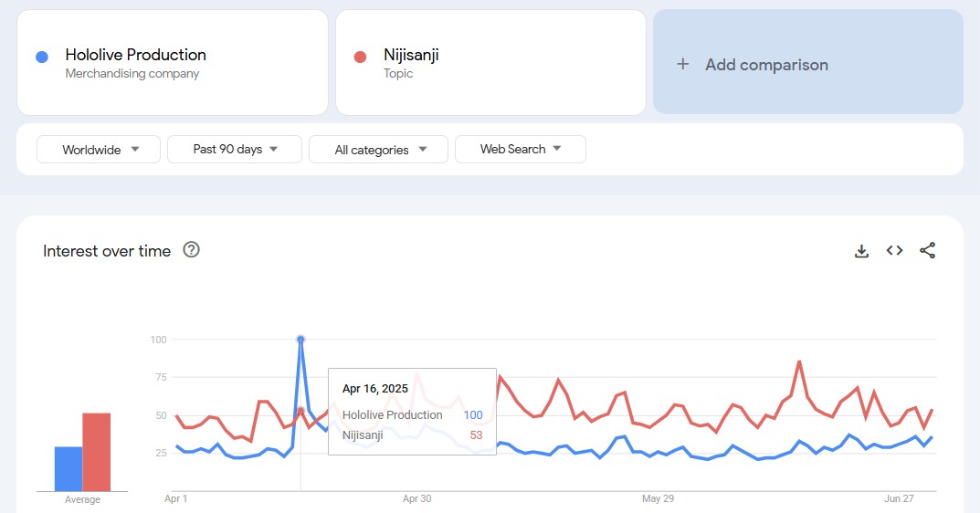The image size is (980, 513).
Task: Click the Hololive Production value 100 in tooltip
Action: click(x=473, y=415)
